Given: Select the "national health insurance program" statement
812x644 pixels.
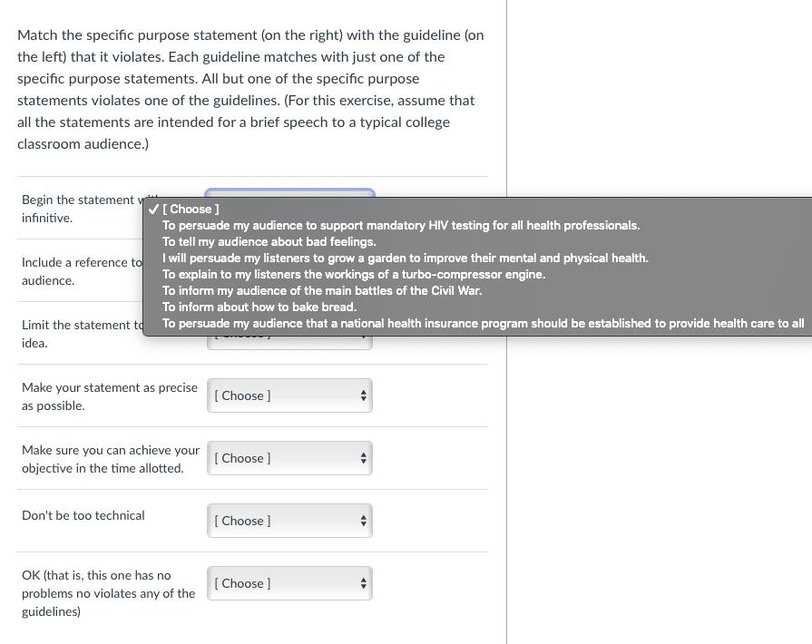Looking at the screenshot, I should pos(483,323).
